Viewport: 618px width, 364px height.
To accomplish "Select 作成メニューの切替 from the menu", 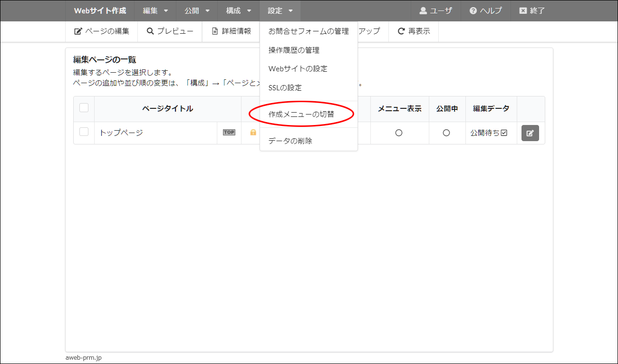I will pos(301,115).
